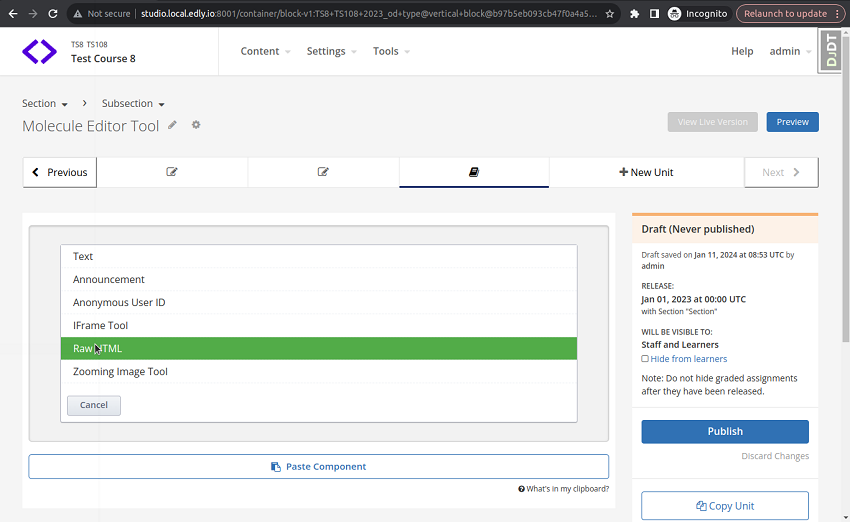Open the Settings dropdown menu
This screenshot has width=850, height=522.
331,51
